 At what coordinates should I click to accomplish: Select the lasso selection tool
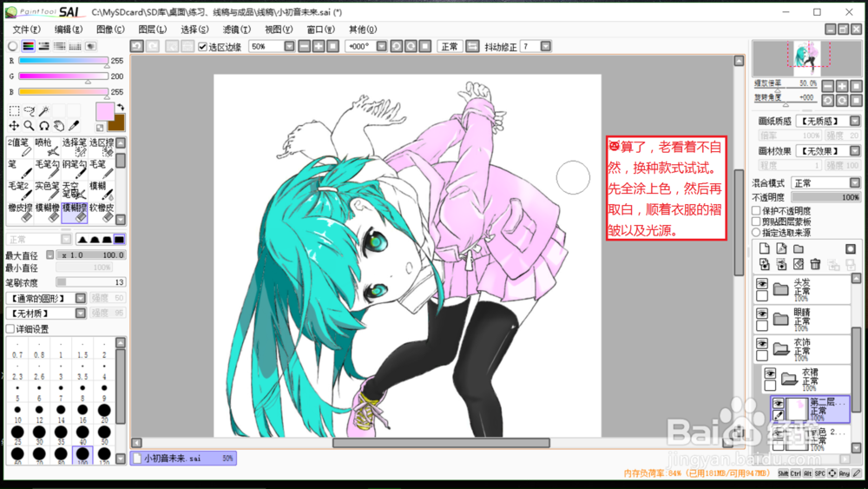tap(30, 111)
